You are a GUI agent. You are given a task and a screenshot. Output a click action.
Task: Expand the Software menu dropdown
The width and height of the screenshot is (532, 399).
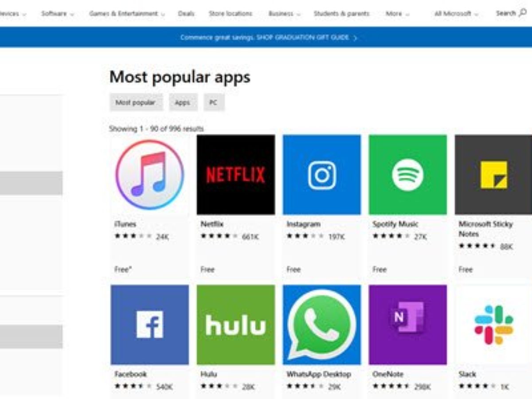pos(58,14)
